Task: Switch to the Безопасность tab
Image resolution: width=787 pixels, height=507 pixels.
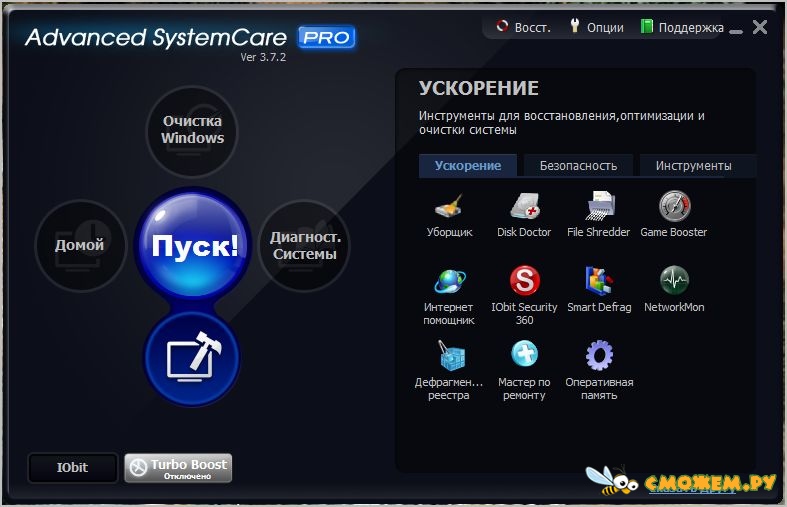Action: point(578,166)
